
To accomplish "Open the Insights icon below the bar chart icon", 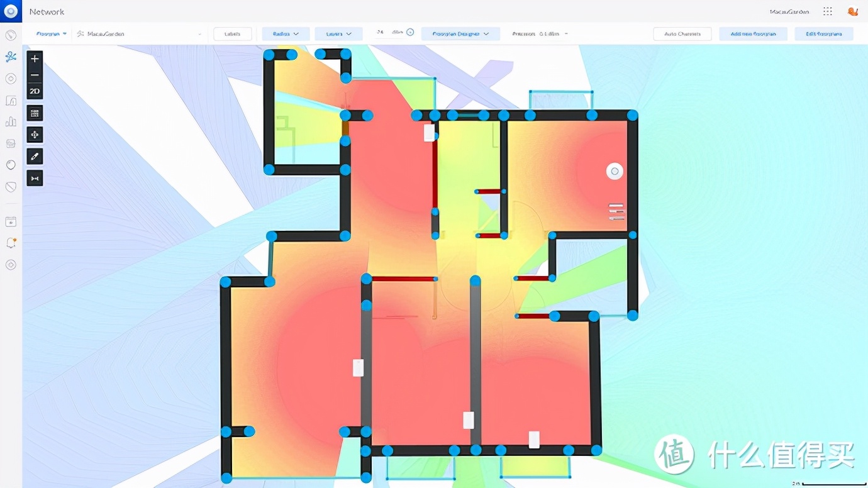I will click(11, 143).
